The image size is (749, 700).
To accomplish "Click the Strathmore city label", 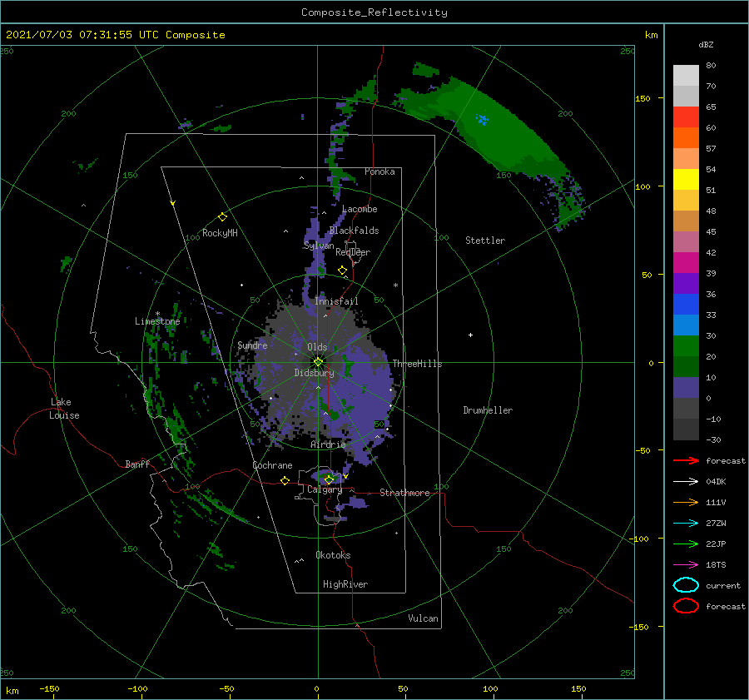I will 404,493.
